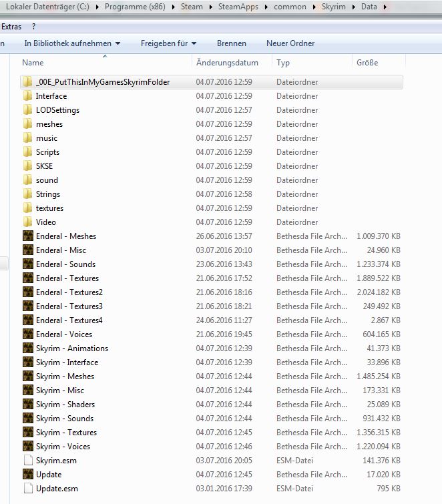Open the ? help menu
The width and height of the screenshot is (442, 504).
pyautogui.click(x=34, y=27)
